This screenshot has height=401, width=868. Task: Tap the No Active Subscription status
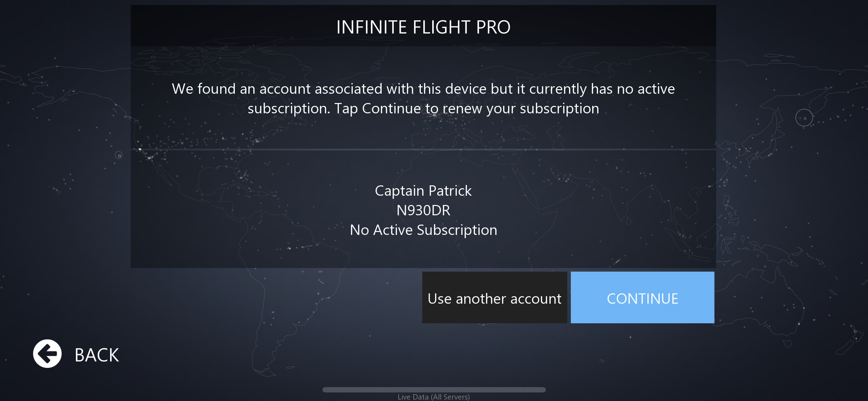coord(423,230)
